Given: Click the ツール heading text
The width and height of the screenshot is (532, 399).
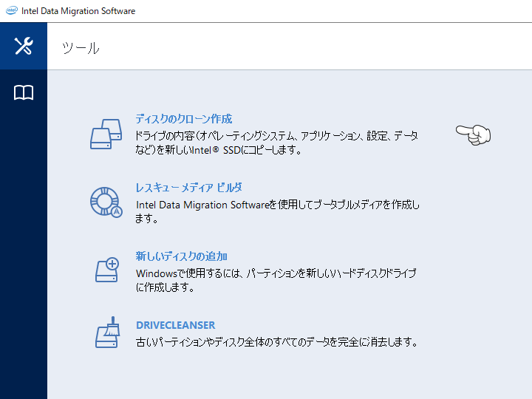Looking at the screenshot, I should (81, 48).
